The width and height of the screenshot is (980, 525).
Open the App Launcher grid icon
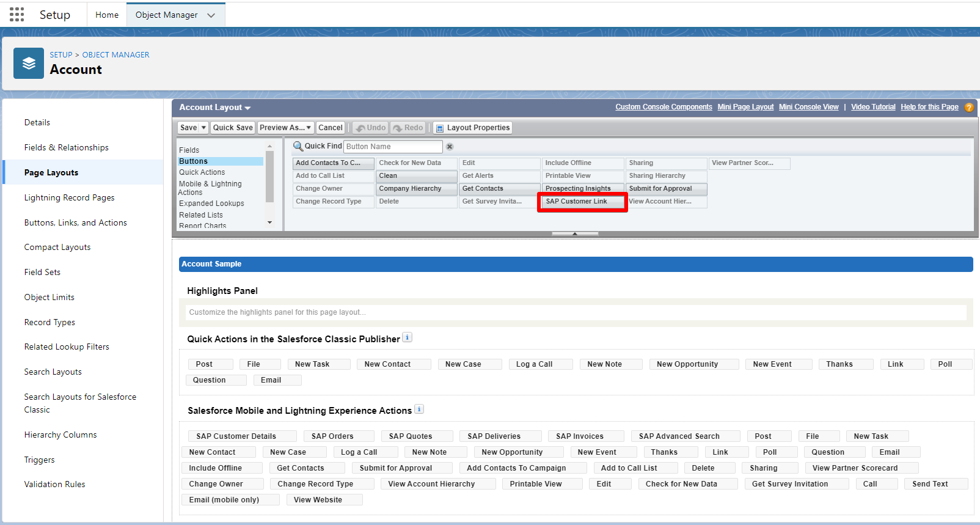click(17, 15)
